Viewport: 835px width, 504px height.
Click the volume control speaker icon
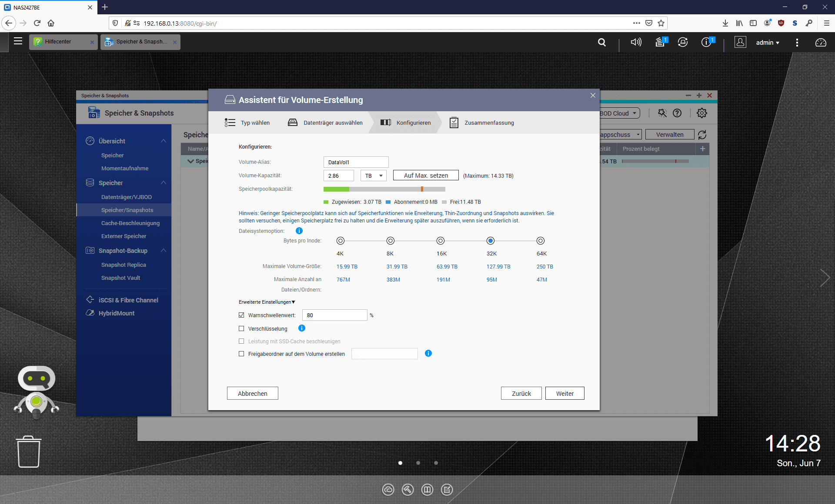(x=636, y=42)
